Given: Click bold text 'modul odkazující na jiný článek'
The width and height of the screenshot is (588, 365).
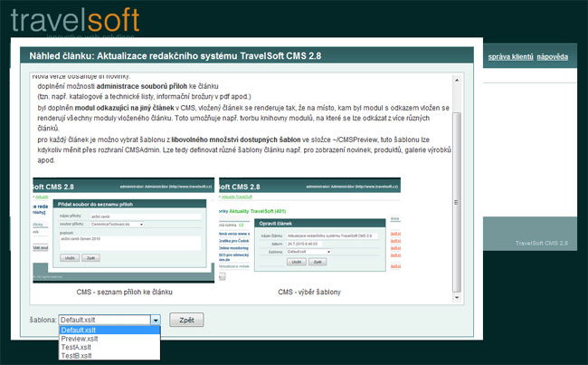Looking at the screenshot, I should [125, 108].
